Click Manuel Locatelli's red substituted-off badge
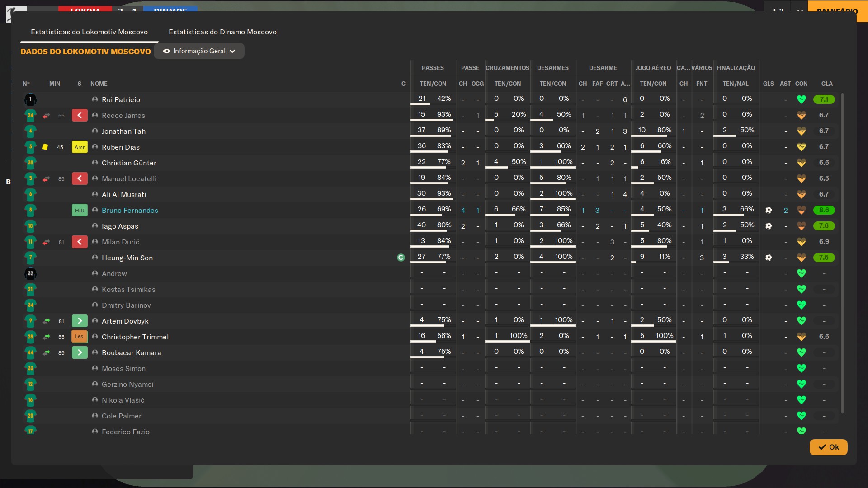The image size is (868, 488). click(80, 178)
